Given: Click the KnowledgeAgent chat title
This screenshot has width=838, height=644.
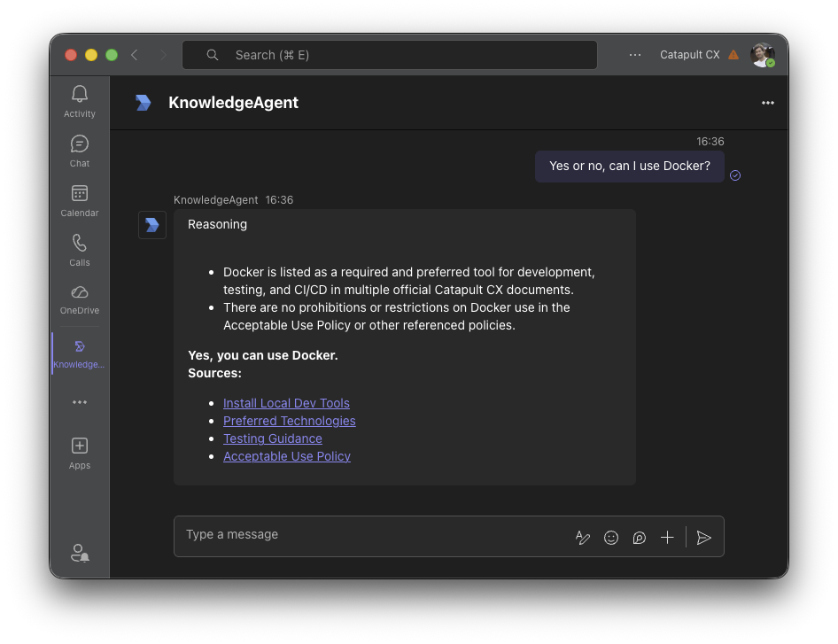Looking at the screenshot, I should click(233, 103).
